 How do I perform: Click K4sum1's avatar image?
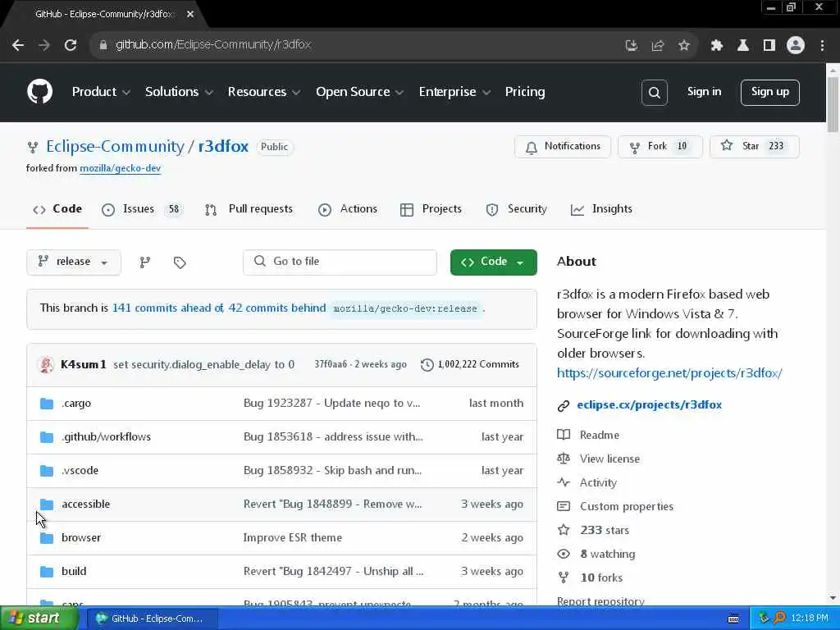[46, 365]
